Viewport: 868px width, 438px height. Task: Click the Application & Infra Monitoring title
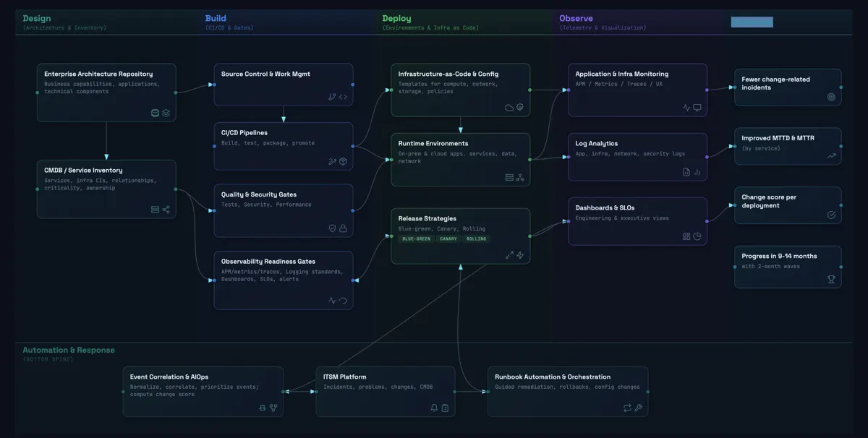(x=622, y=74)
